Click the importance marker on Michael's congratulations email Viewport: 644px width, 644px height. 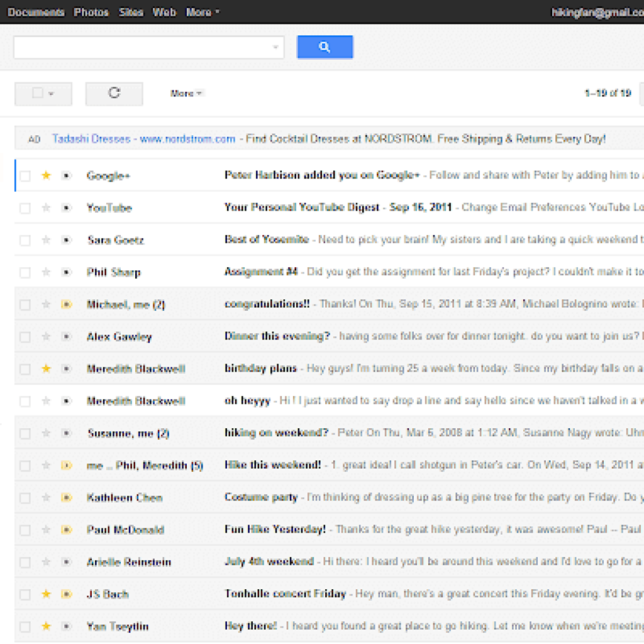[66, 304]
